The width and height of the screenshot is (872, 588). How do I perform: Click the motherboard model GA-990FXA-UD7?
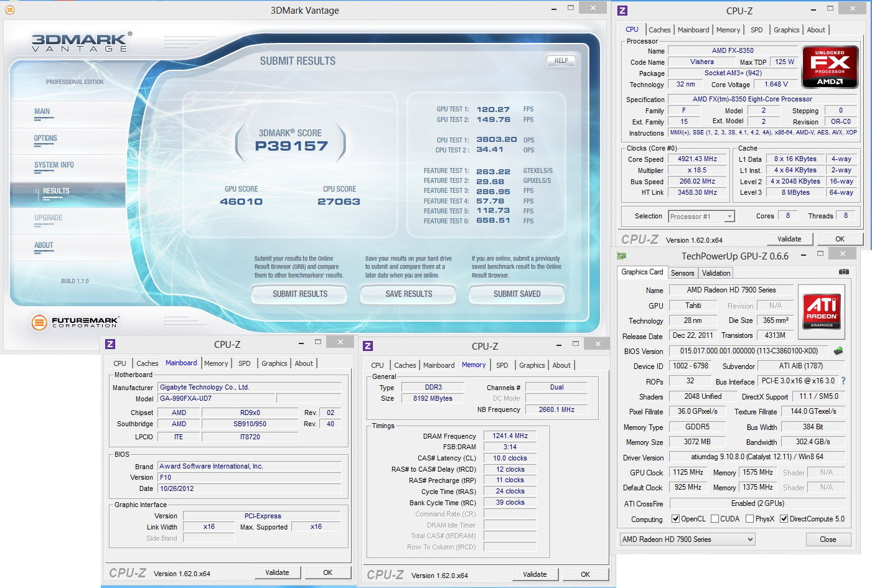click(217, 398)
